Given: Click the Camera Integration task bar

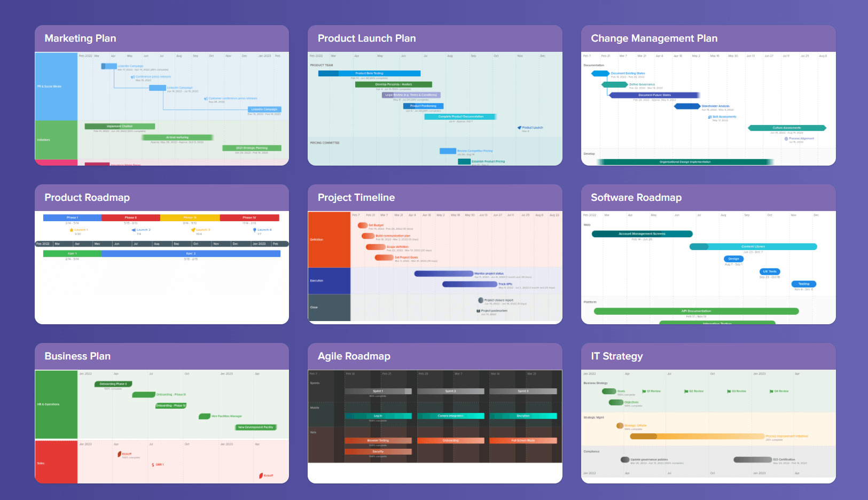Looking at the screenshot, I should [451, 416].
